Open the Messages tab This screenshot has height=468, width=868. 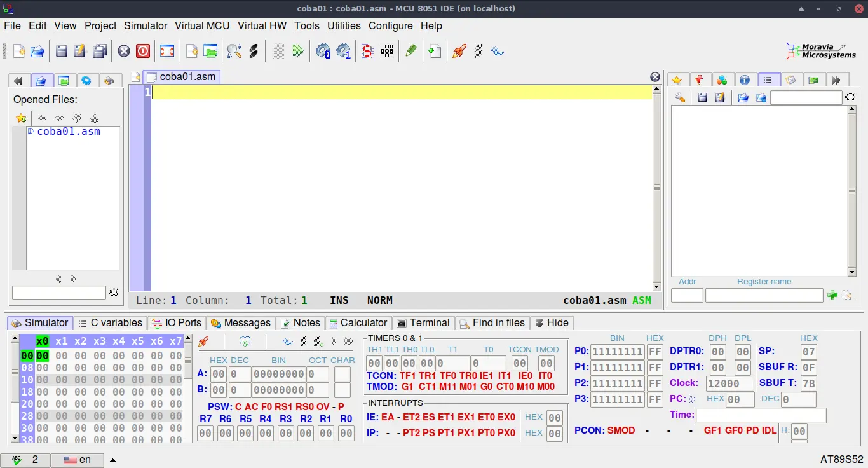(241, 323)
